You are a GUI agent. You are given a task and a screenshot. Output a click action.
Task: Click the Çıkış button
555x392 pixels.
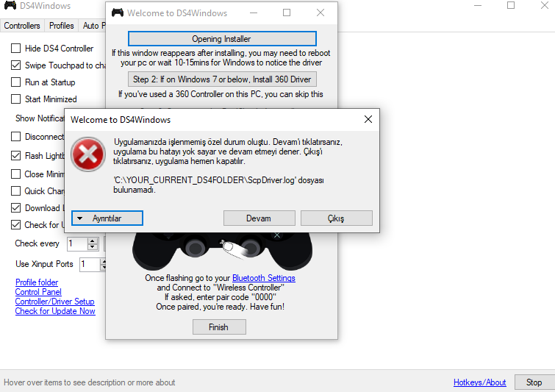point(336,218)
